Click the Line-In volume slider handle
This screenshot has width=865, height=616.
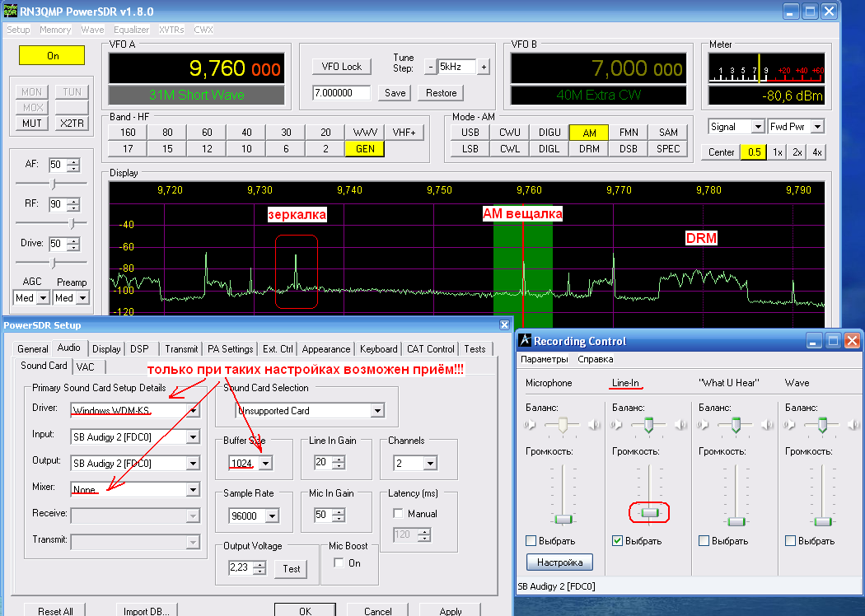(649, 513)
